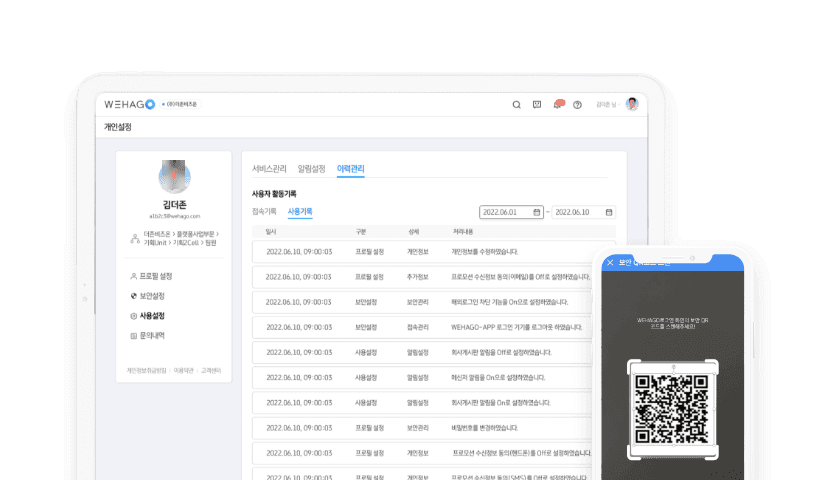Image resolution: width=830 pixels, height=480 pixels.
Task: Click the email a1b2c3@wehago.com
Action: pos(175,216)
